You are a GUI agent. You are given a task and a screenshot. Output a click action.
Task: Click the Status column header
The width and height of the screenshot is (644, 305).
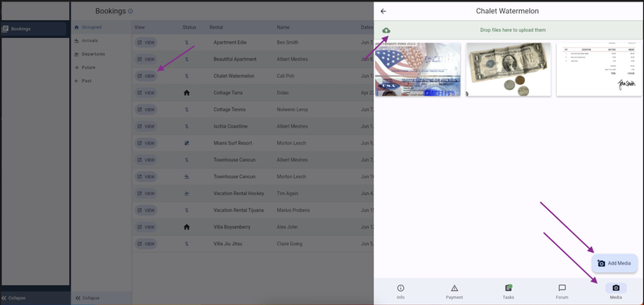pos(189,27)
